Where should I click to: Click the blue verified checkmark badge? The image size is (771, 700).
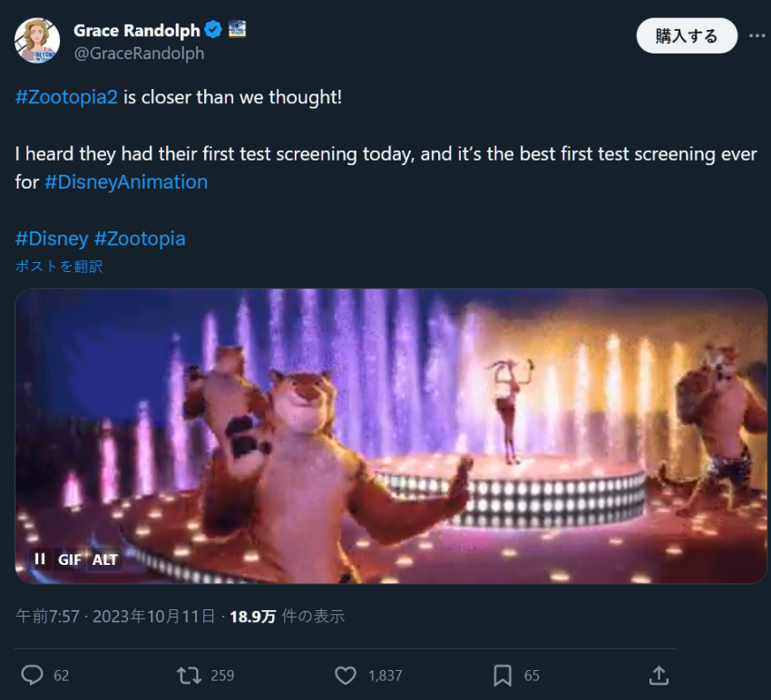click(213, 31)
